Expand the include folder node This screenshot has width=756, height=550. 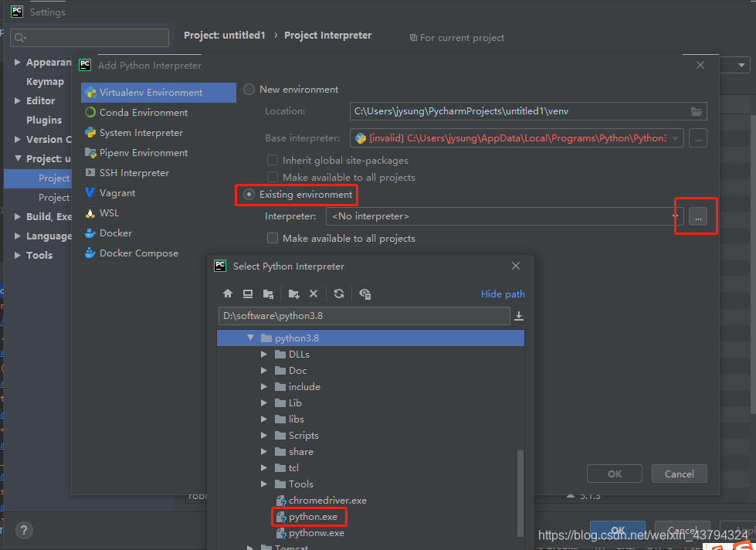[264, 387]
